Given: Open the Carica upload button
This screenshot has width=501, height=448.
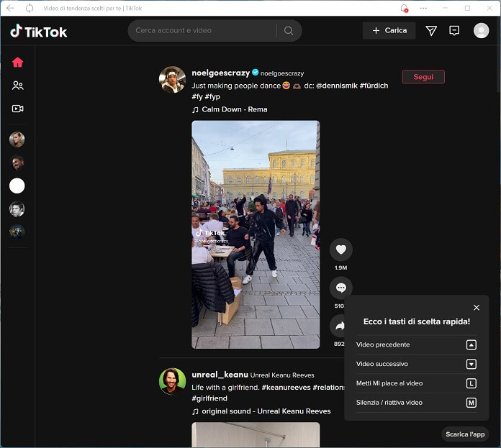Looking at the screenshot, I should [x=389, y=31].
